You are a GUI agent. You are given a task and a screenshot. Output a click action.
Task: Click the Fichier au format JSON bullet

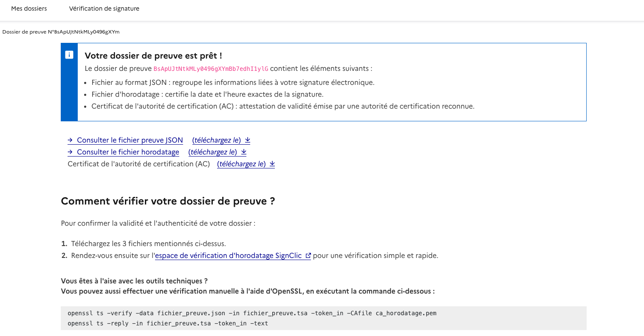233,83
